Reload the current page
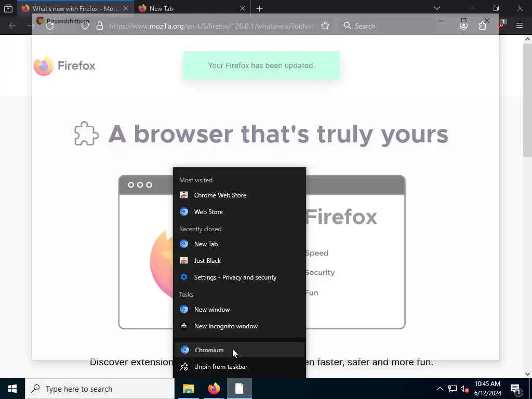Screen dimensions: 532x399 [x=50, y=26]
